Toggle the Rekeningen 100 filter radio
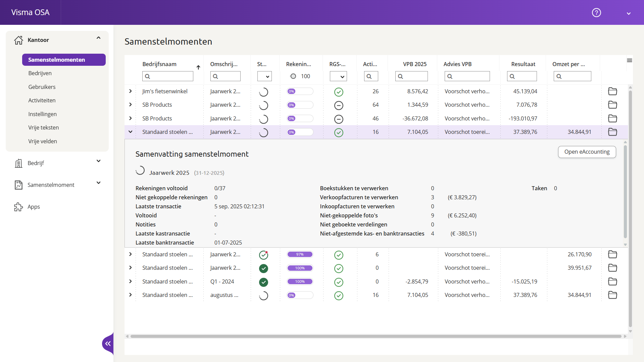 pyautogui.click(x=293, y=76)
